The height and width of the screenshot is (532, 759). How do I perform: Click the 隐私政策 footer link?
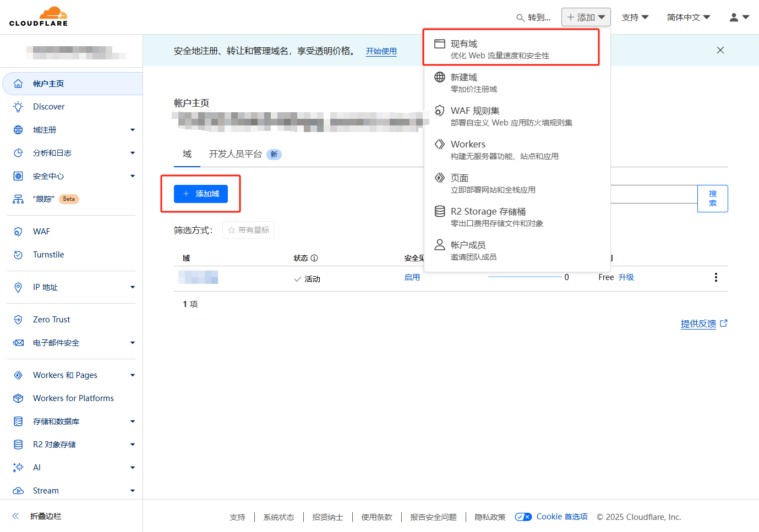point(490,517)
